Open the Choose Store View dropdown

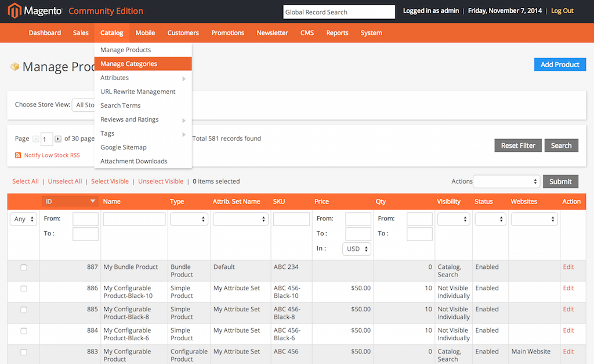[84, 105]
